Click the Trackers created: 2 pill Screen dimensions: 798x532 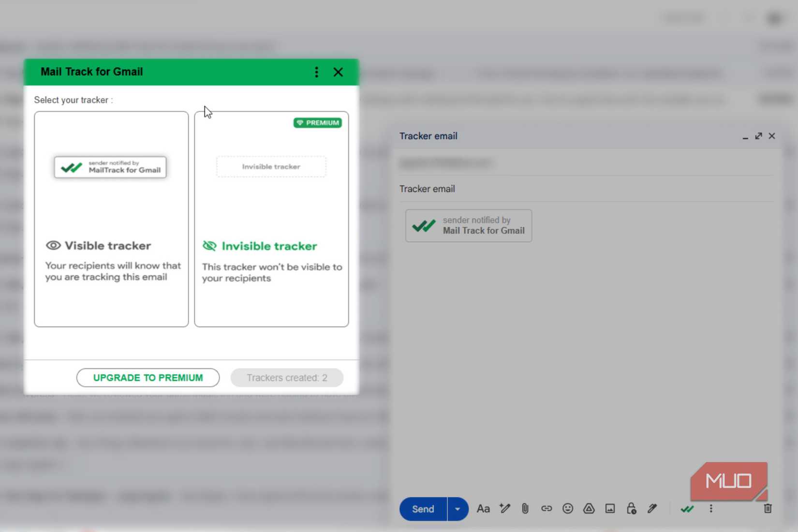coord(287,378)
